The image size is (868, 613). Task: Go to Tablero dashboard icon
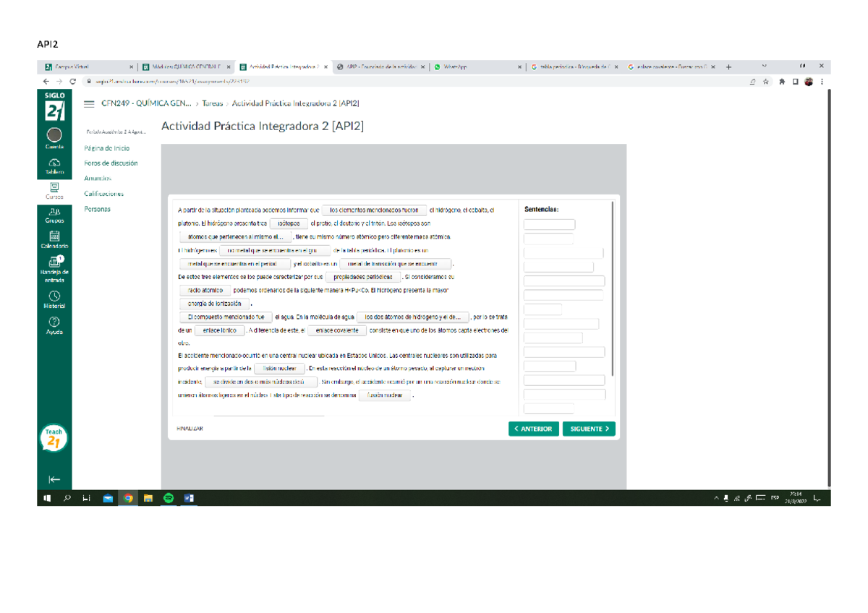54,163
